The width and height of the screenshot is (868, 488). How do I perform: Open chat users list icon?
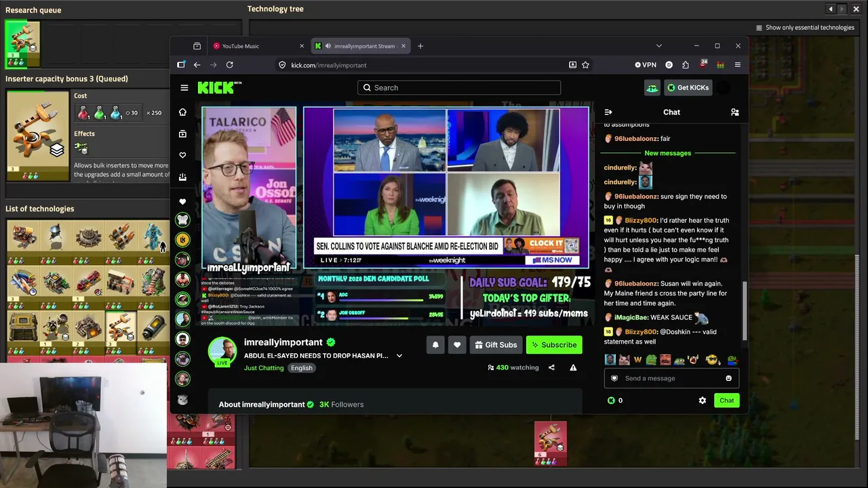[734, 112]
